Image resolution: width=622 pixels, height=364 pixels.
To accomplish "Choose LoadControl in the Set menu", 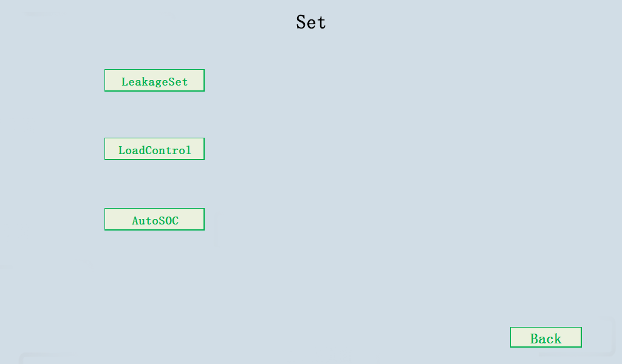I will [154, 149].
